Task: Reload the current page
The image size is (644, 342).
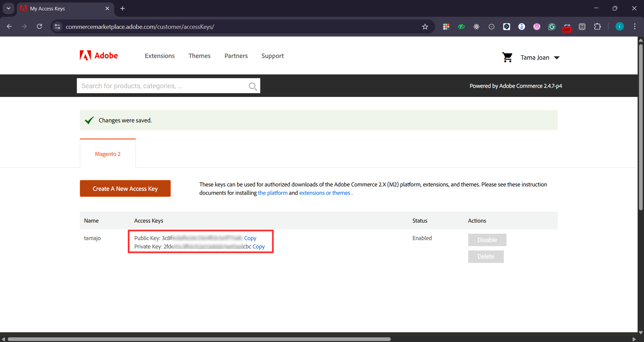Action: pos(39,26)
